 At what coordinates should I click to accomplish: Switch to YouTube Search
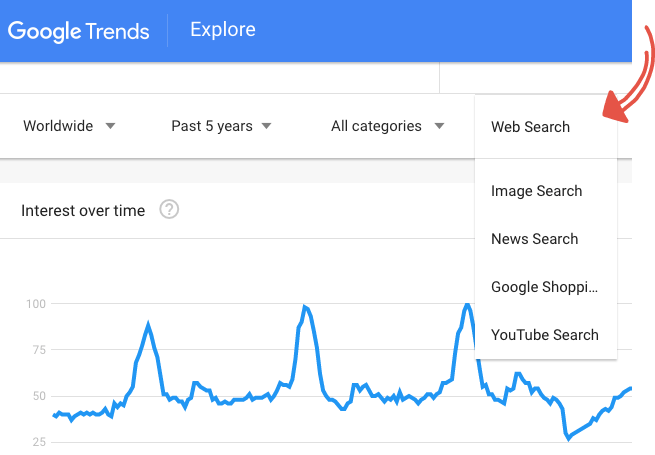tap(544, 335)
